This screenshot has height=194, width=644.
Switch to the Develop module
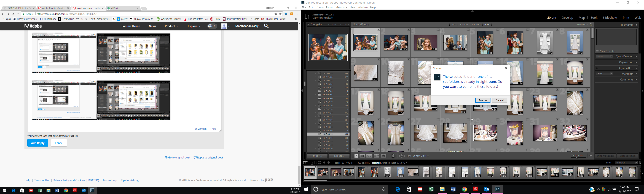point(567,18)
